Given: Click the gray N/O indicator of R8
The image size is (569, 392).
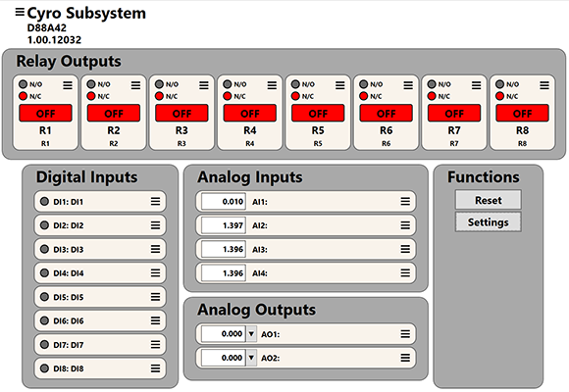Looking at the screenshot, I should coord(499,84).
